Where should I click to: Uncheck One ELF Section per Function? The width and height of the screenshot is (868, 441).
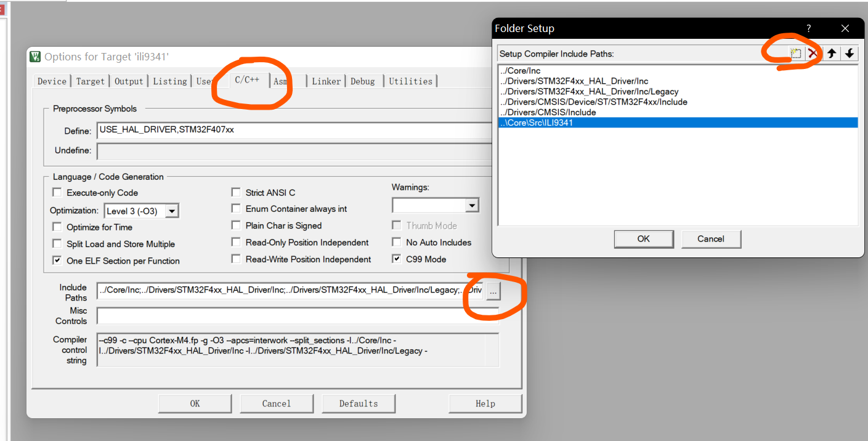tap(57, 261)
